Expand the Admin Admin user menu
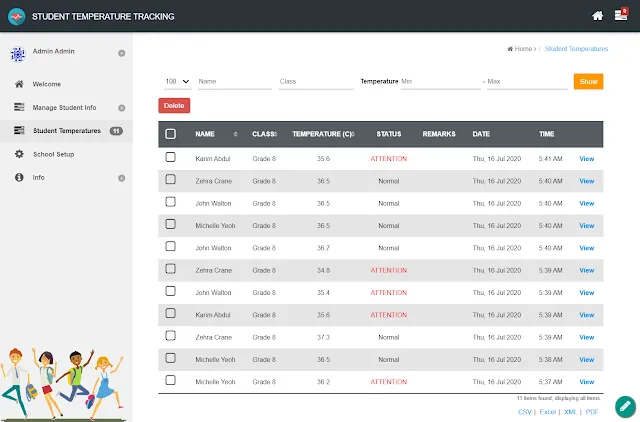 point(121,53)
